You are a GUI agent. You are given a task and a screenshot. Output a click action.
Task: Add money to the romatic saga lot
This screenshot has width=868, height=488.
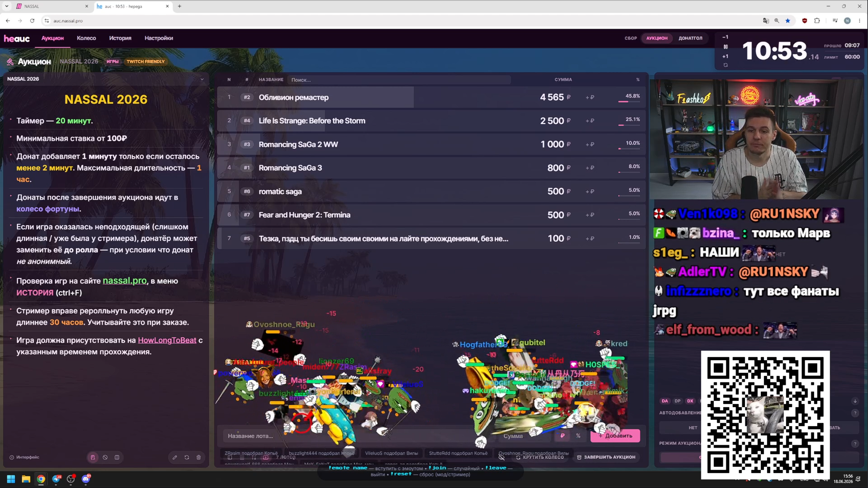coord(590,191)
